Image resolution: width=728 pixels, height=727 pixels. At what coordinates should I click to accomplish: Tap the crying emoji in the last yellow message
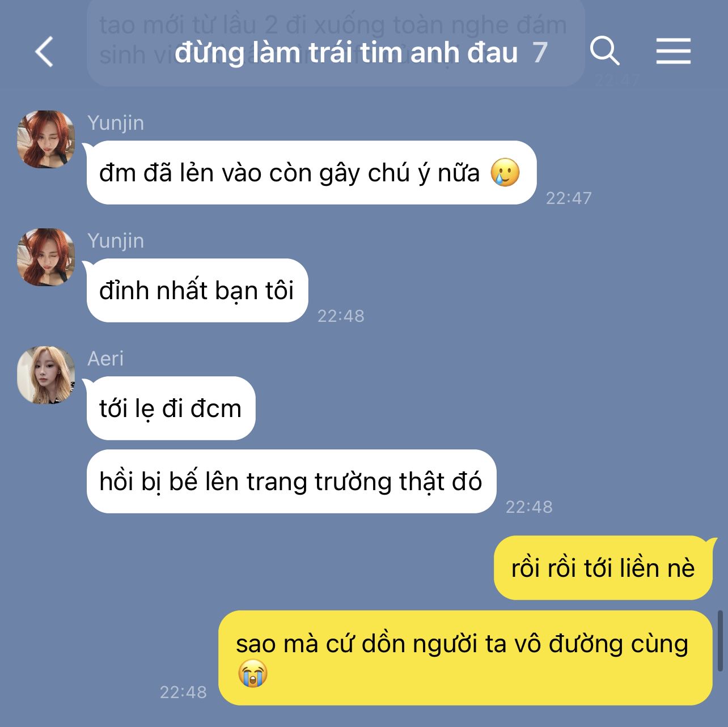click(x=252, y=674)
